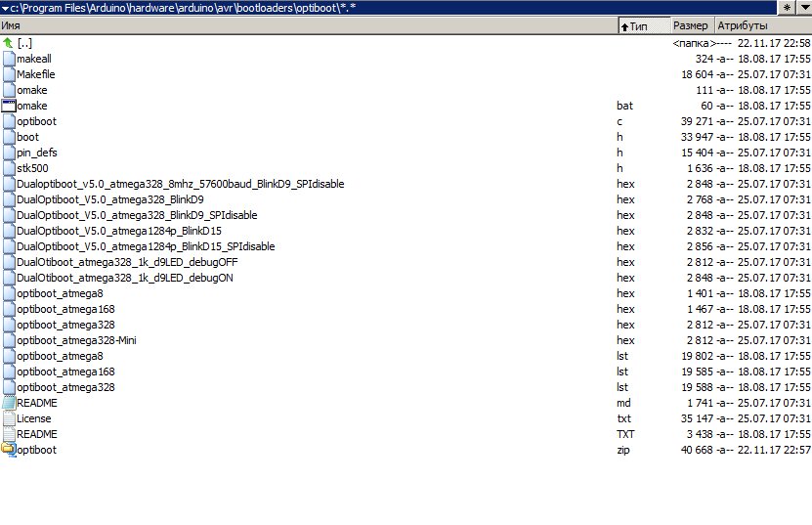The height and width of the screenshot is (525, 812).
Task: Select the License txt file icon
Action: pyautogui.click(x=9, y=418)
